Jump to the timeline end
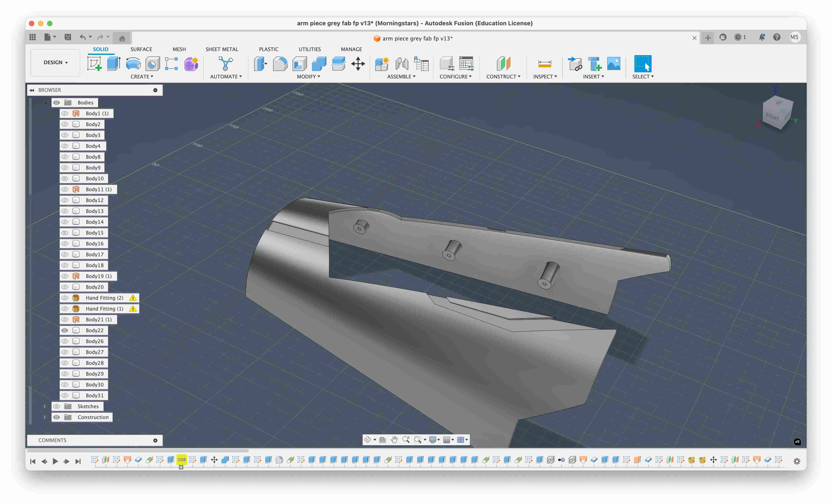This screenshot has height=504, width=832. click(x=78, y=462)
